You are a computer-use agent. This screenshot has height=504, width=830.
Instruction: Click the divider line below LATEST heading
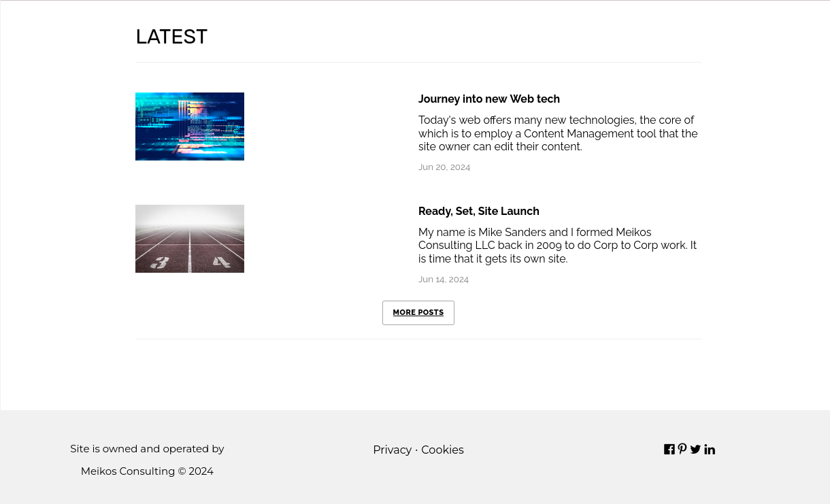point(418,63)
